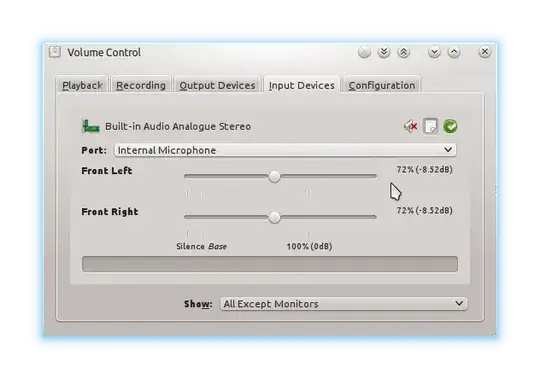Click the sound card device icon
The image size is (540, 379).
[x=91, y=126]
